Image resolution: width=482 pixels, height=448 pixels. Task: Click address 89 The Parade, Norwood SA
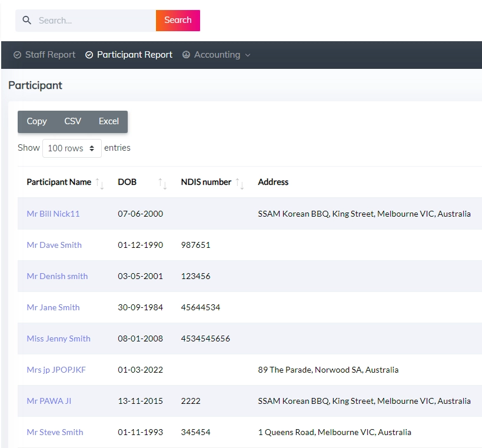coord(328,370)
